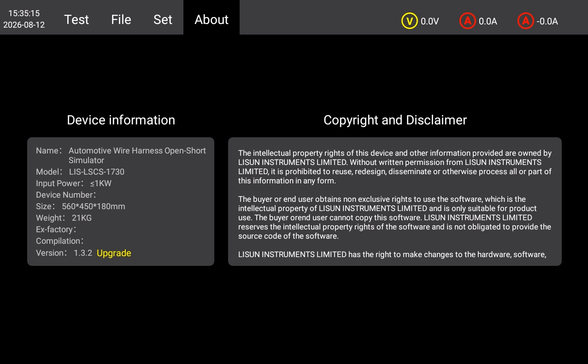Click the yellow voltmeter V icon
Screen dimensions: 588x364
409,21
